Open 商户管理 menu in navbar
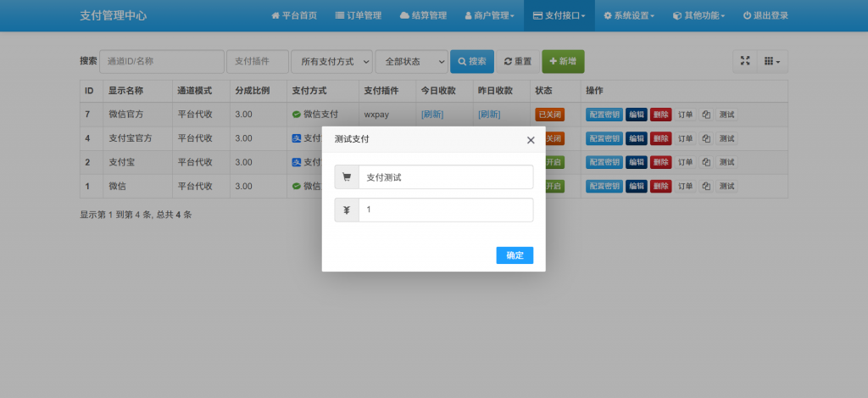 pos(489,15)
